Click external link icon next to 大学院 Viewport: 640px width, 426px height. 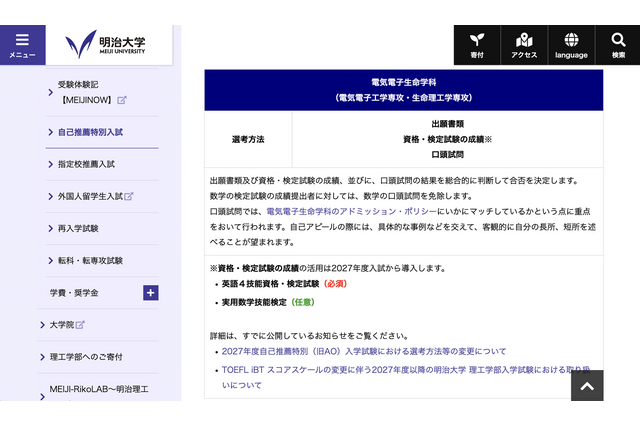pyautogui.click(x=80, y=325)
